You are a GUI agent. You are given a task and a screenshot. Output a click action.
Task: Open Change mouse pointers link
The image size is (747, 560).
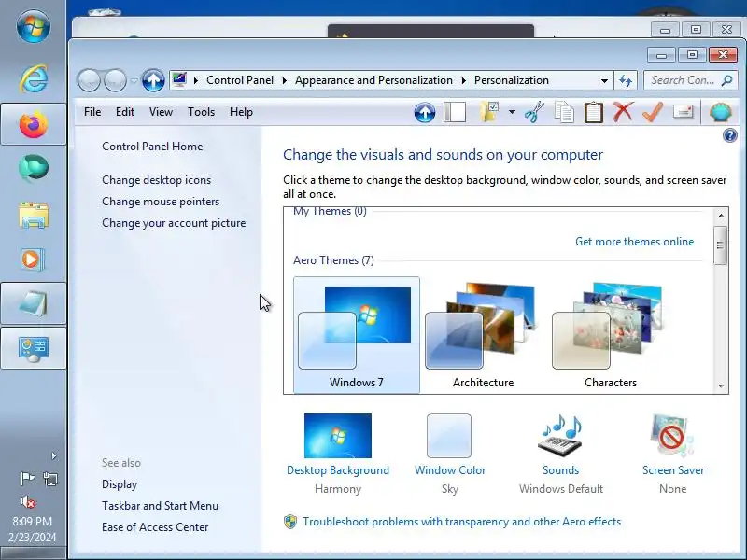click(161, 202)
